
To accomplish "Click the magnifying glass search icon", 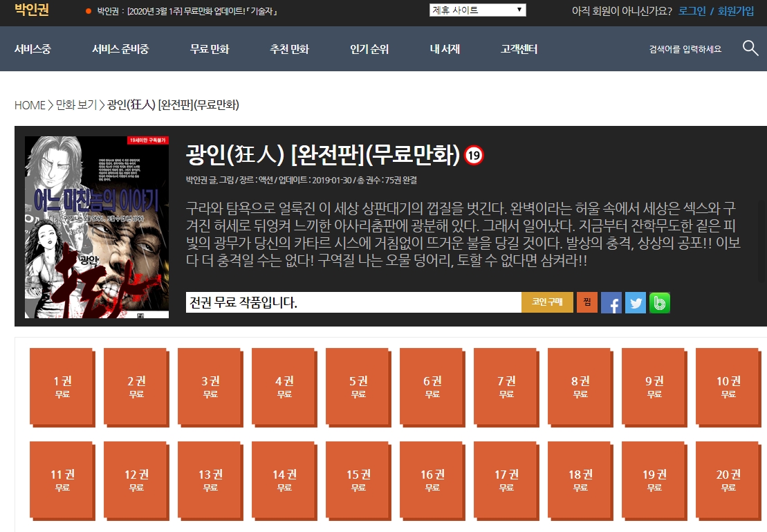I will 750,48.
